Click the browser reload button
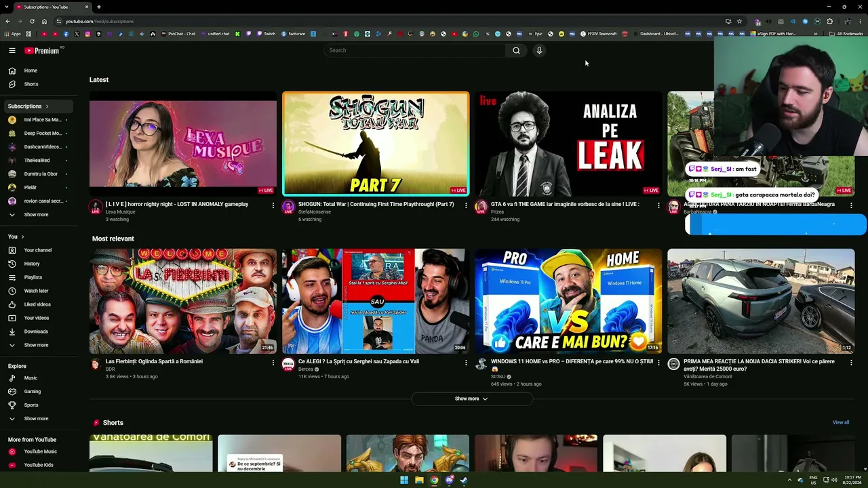Screen dimensions: 868x488 tap(32, 21)
